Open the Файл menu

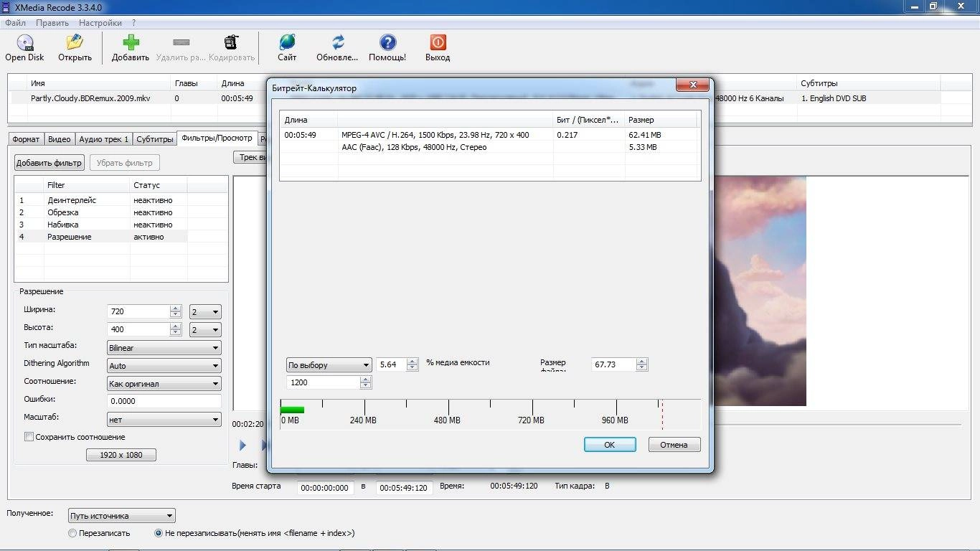[15, 23]
